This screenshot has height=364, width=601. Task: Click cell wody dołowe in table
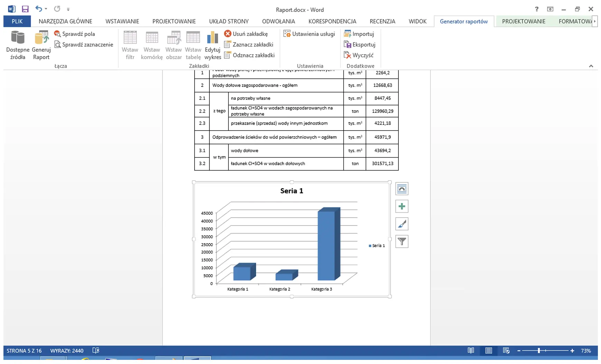coord(286,151)
